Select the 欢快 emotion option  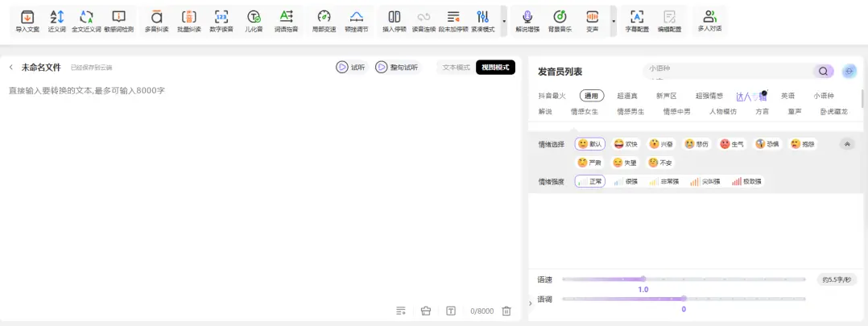click(x=626, y=144)
